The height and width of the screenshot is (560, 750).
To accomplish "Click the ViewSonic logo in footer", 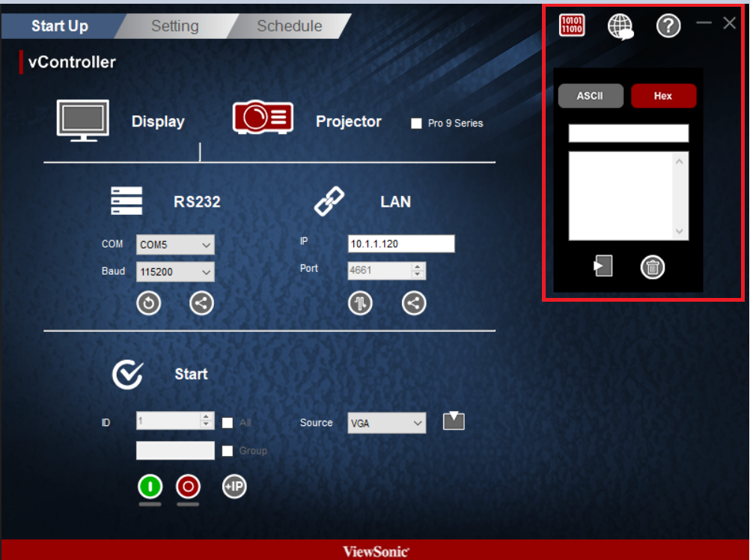I will click(376, 552).
